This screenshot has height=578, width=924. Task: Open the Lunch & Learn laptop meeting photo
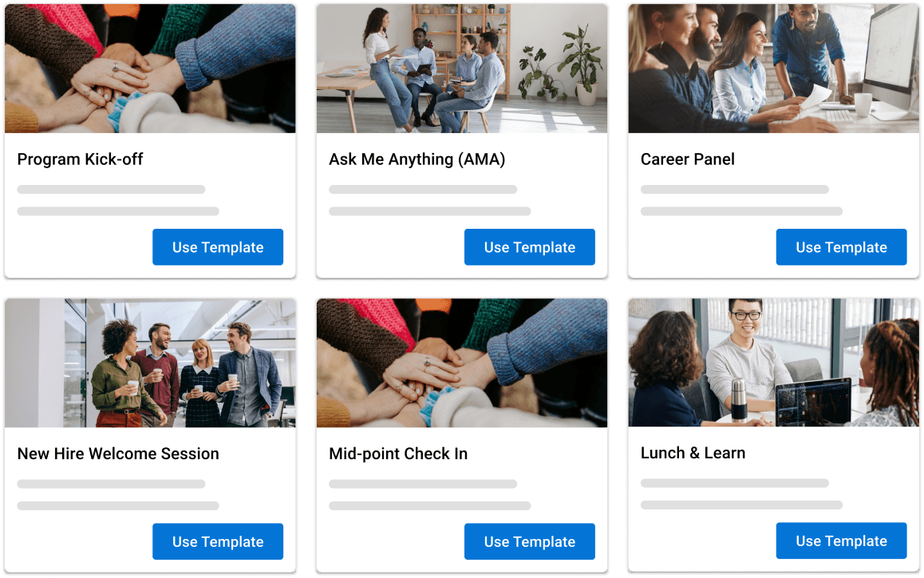(774, 362)
